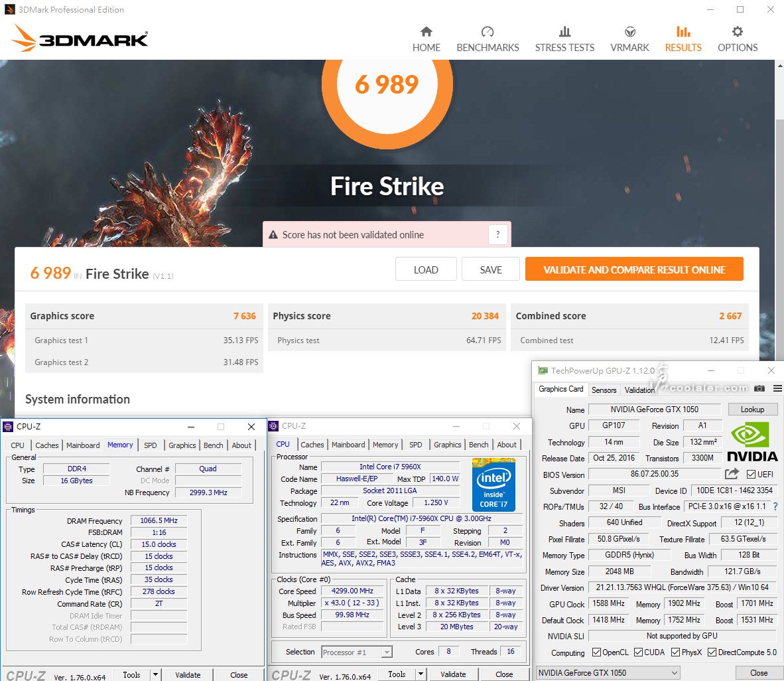Click Tools button in CPU-Z Memory window
784x681 pixels.
[131, 674]
